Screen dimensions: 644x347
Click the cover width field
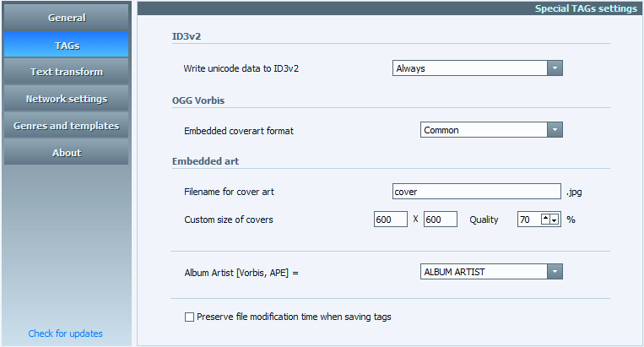click(x=390, y=220)
